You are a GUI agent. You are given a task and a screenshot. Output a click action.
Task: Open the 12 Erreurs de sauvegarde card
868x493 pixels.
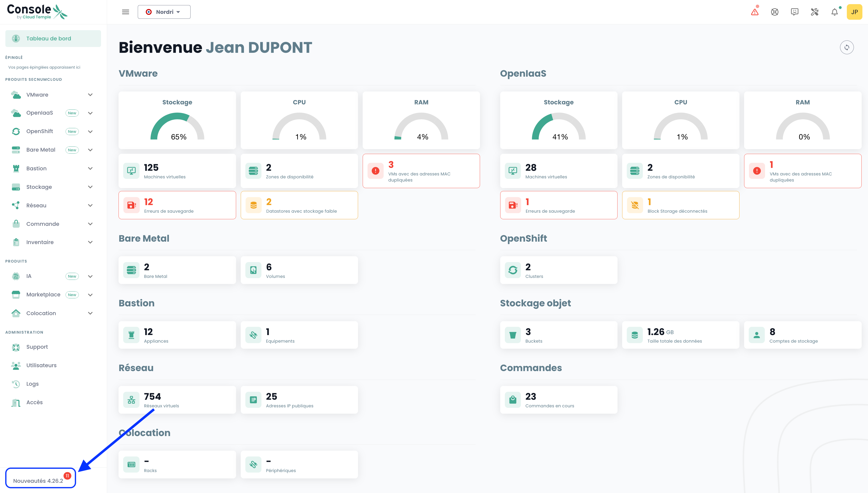click(x=177, y=205)
